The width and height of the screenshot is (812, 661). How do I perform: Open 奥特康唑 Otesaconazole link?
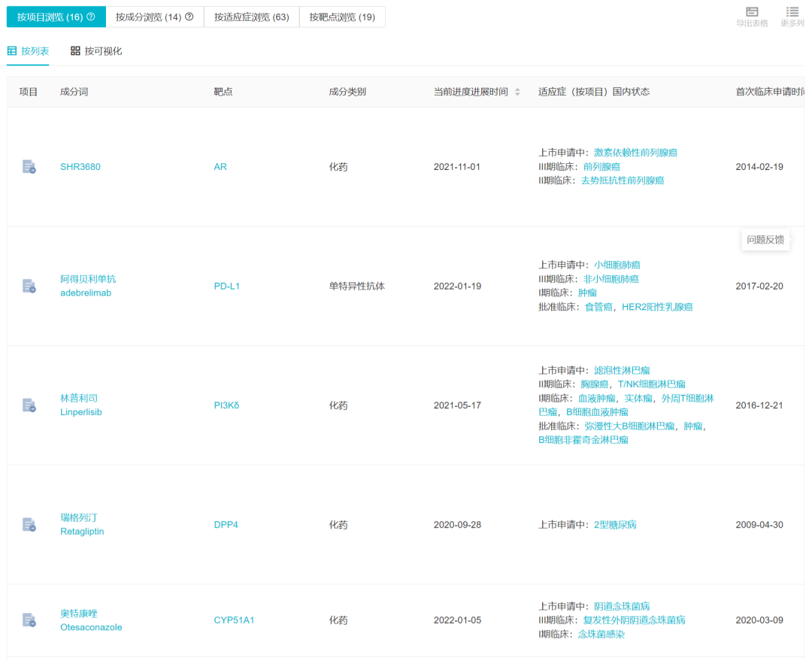coord(91,620)
